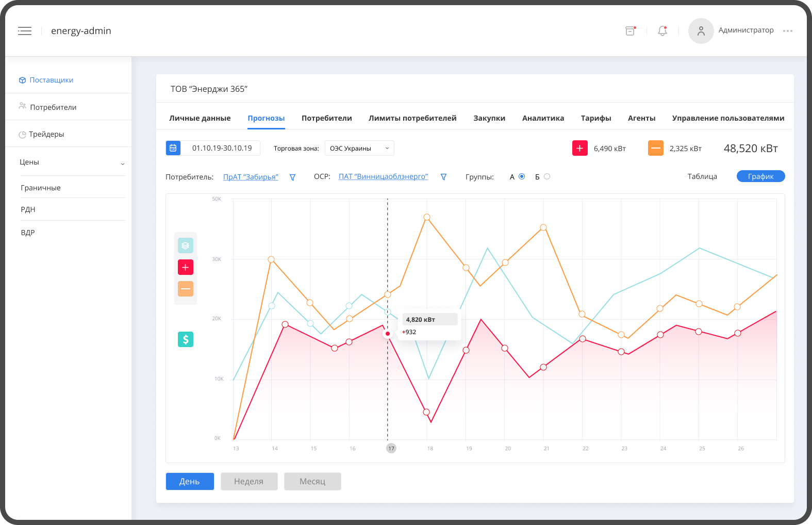Go to the Тарифы tab
Viewport: 812px width, 525px height.
pyautogui.click(x=595, y=118)
